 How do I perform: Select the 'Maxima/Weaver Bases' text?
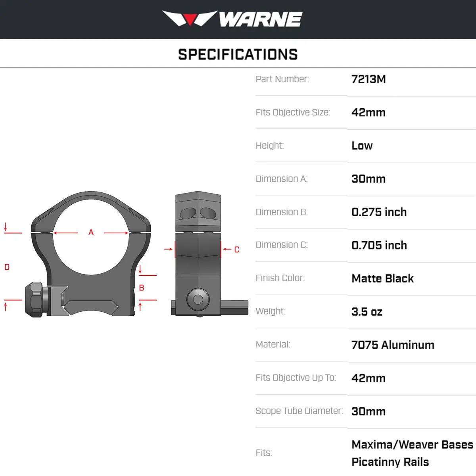(x=413, y=445)
